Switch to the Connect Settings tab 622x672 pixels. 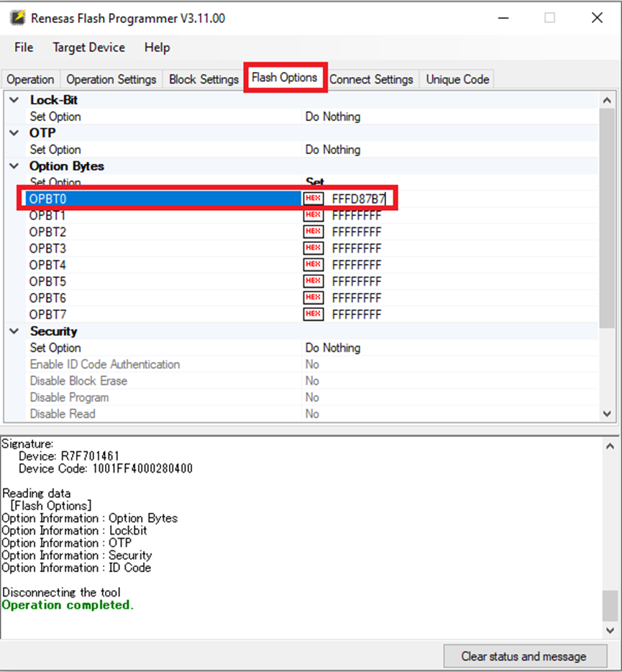coord(371,79)
